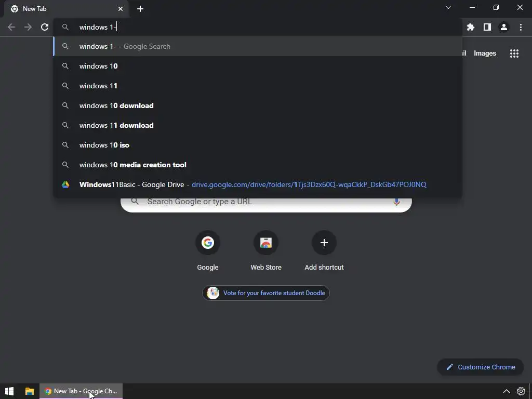532x399 pixels.
Task: Start voice search with the microphone icon
Action: tap(396, 202)
